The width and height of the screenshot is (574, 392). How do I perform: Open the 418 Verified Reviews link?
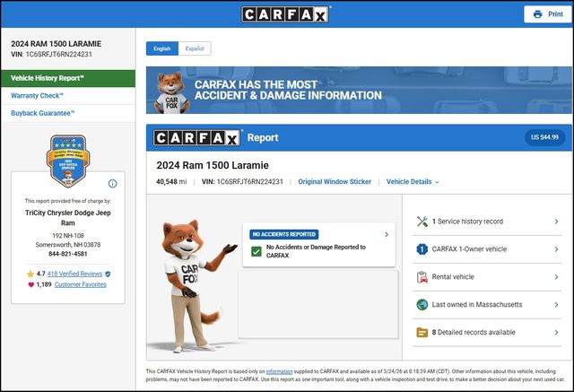(75, 273)
